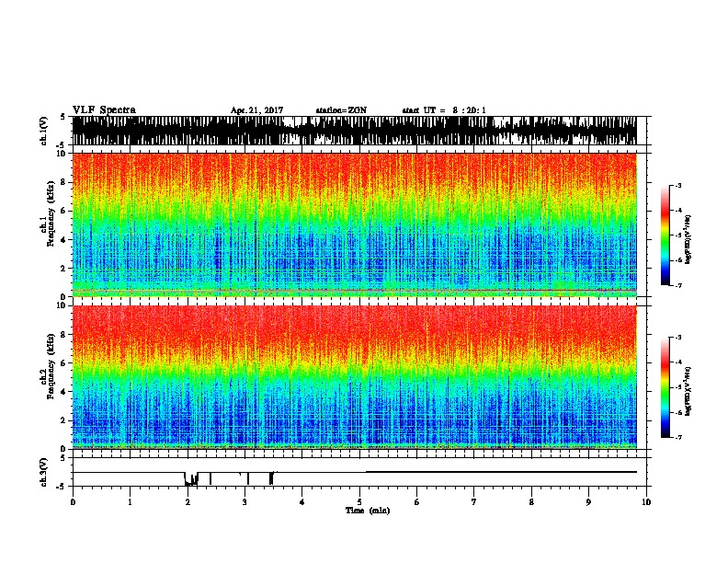The height and width of the screenshot is (563, 728).
Task: Click inside the ch.1 spectrogram panel
Action: (354, 224)
